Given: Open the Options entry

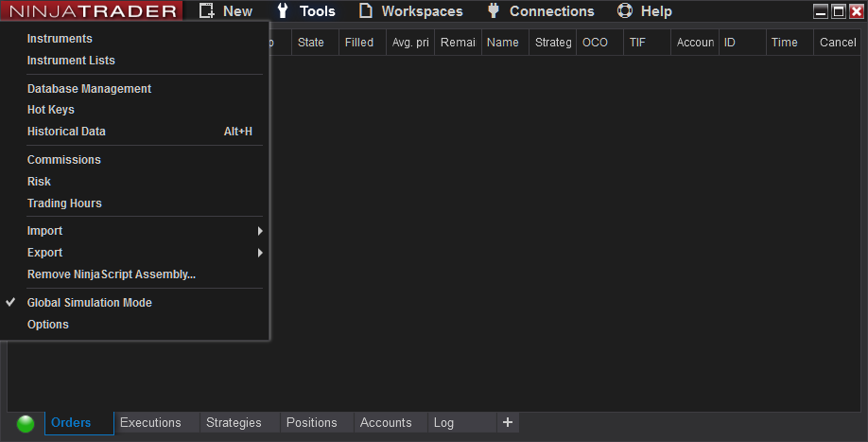Looking at the screenshot, I should click(48, 325).
